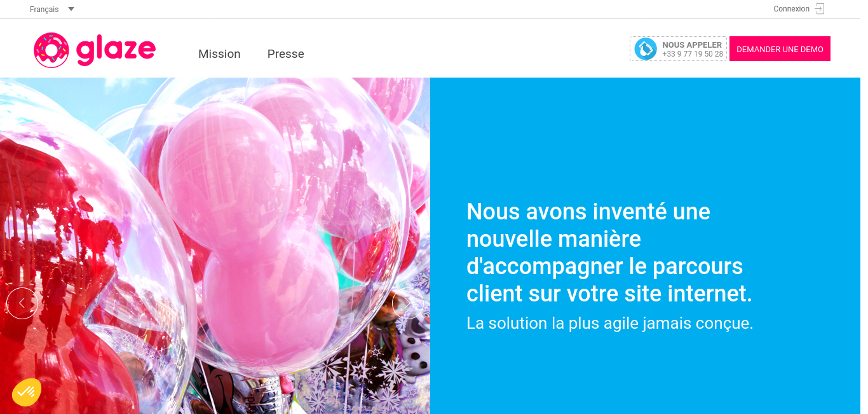The image size is (868, 414).
Task: Click 'La solution la plus agile jamais conçue.'
Action: tap(610, 323)
